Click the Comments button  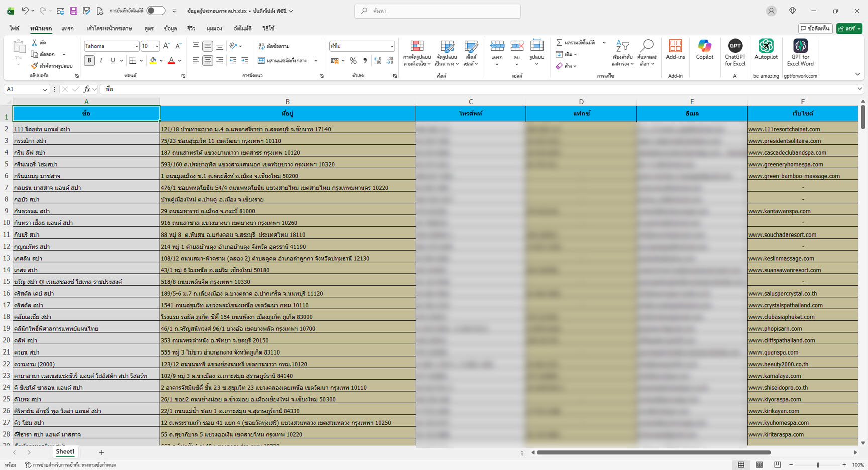(815, 29)
